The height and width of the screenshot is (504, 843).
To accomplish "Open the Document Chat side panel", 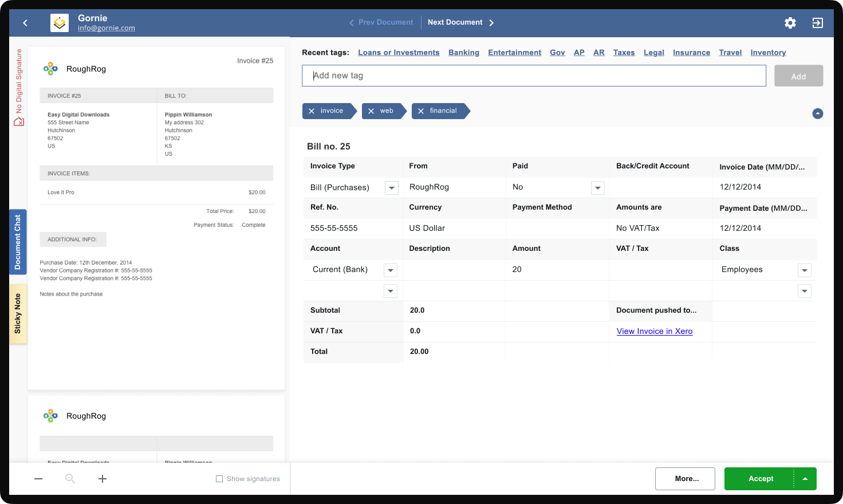I will click(x=18, y=242).
